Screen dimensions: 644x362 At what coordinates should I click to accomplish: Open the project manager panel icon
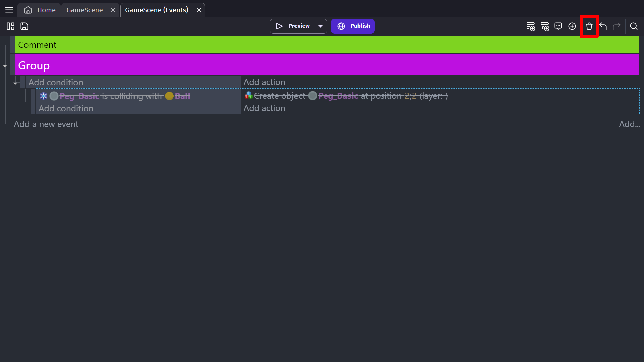[x=10, y=26]
